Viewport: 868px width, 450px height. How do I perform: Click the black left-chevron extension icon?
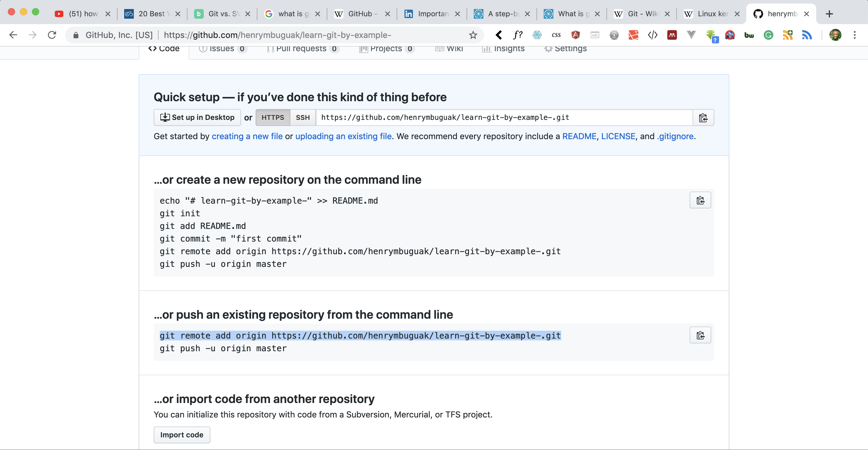499,35
